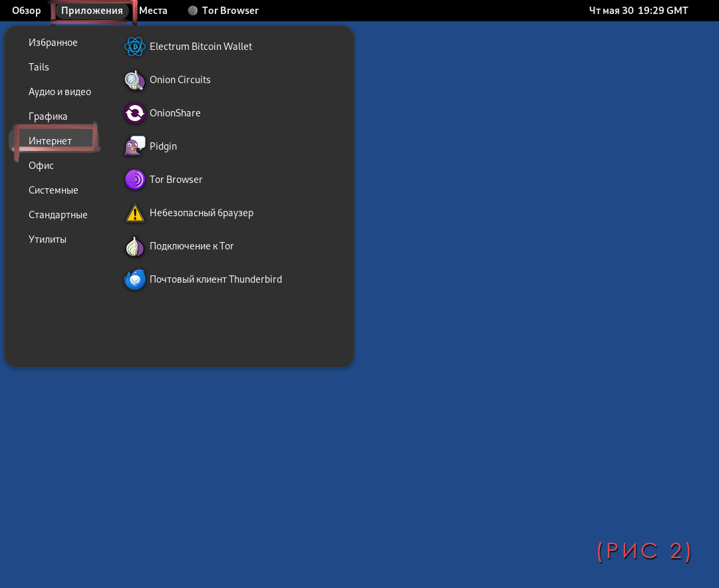Viewport: 719px width, 588px height.
Task: Click the Electrum Bitcoin Wallet icon
Action: (135, 47)
